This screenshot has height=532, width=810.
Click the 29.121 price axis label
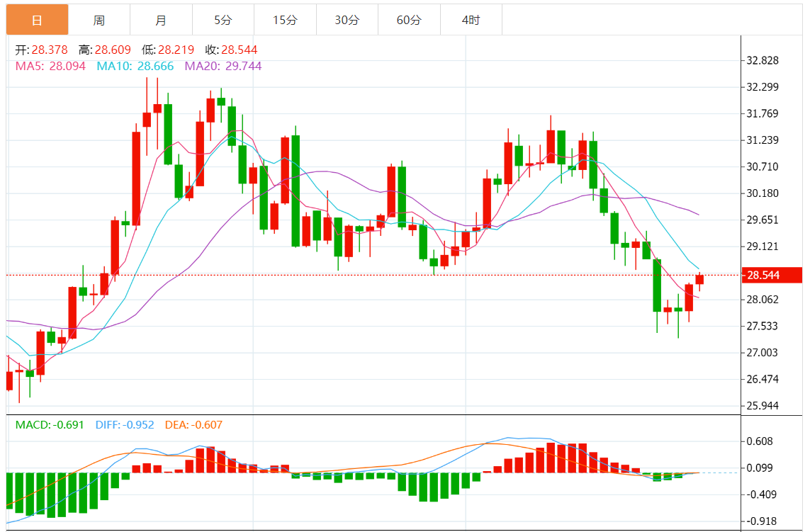point(763,247)
